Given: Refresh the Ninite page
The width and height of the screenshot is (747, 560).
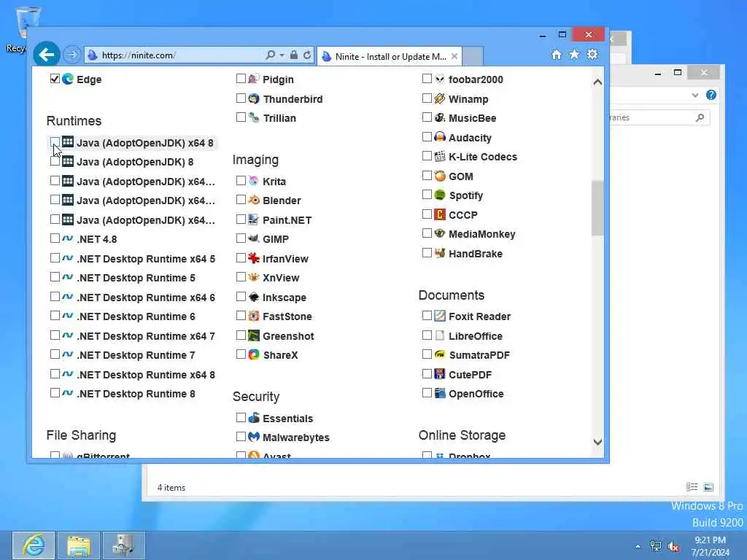Looking at the screenshot, I should click(307, 55).
